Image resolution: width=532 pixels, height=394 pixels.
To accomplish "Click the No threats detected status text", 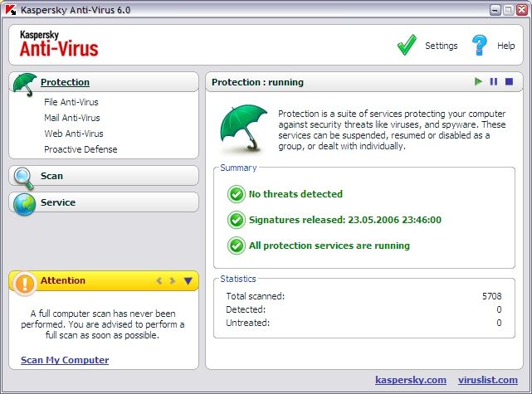I will click(295, 194).
